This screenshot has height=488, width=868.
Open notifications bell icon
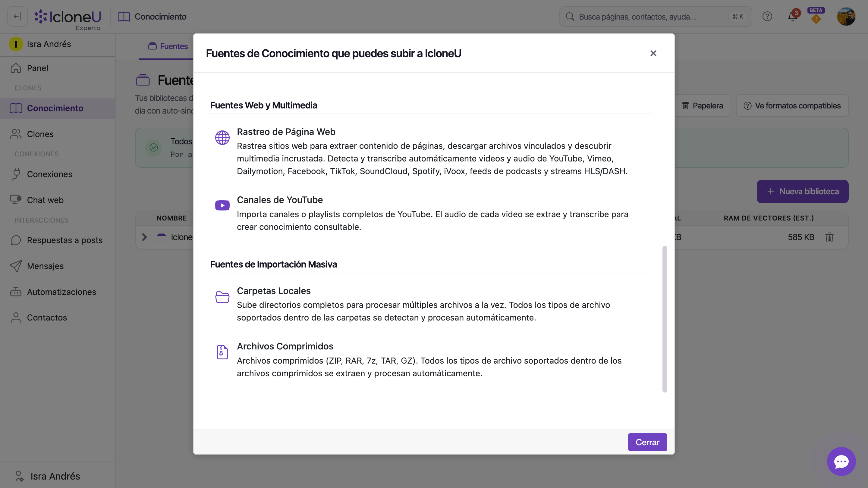[x=793, y=17]
